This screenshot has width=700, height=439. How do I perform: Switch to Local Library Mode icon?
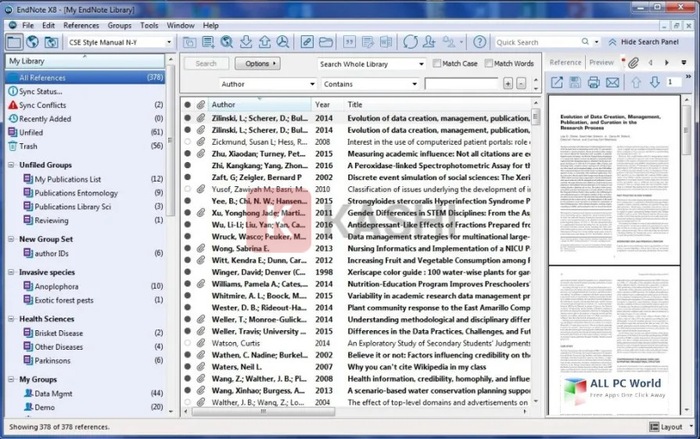pos(14,42)
